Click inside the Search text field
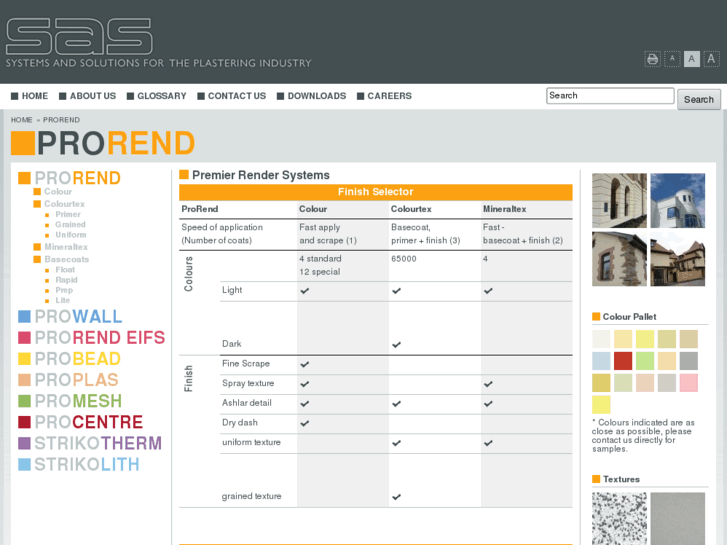Viewport: 727px width, 545px height. point(610,96)
